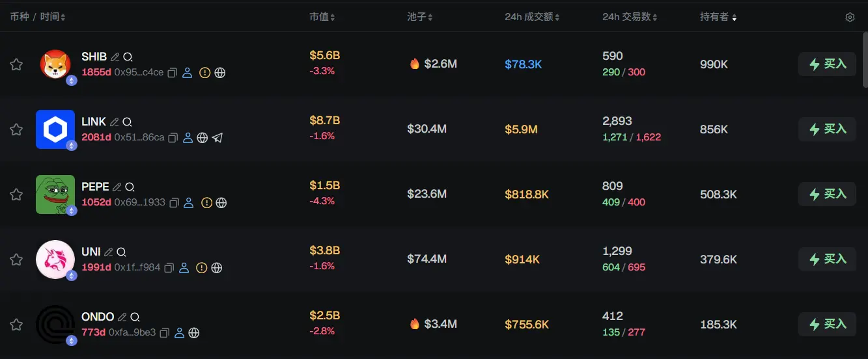The width and height of the screenshot is (868, 359).
Task: Open LINK's Telegram link icon
Action: coord(217,138)
